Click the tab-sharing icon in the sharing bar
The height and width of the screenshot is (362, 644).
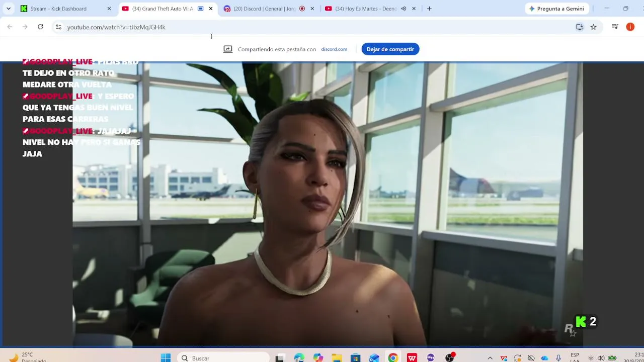(228, 49)
